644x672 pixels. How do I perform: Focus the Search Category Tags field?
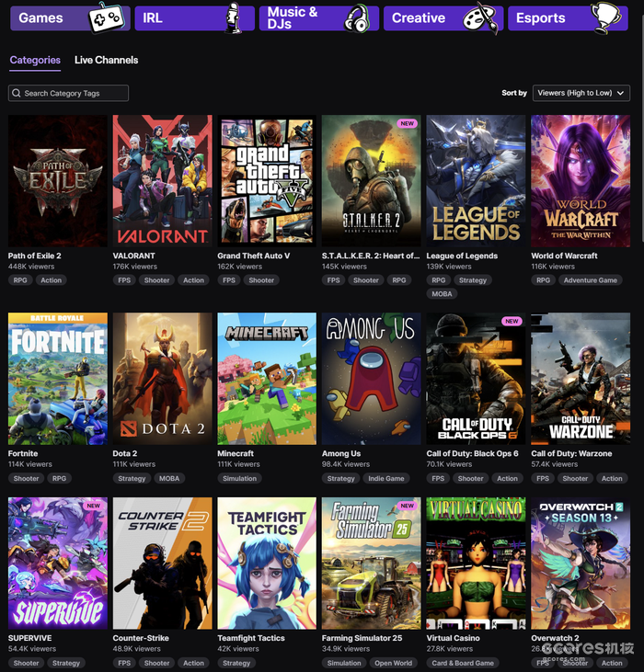click(68, 93)
